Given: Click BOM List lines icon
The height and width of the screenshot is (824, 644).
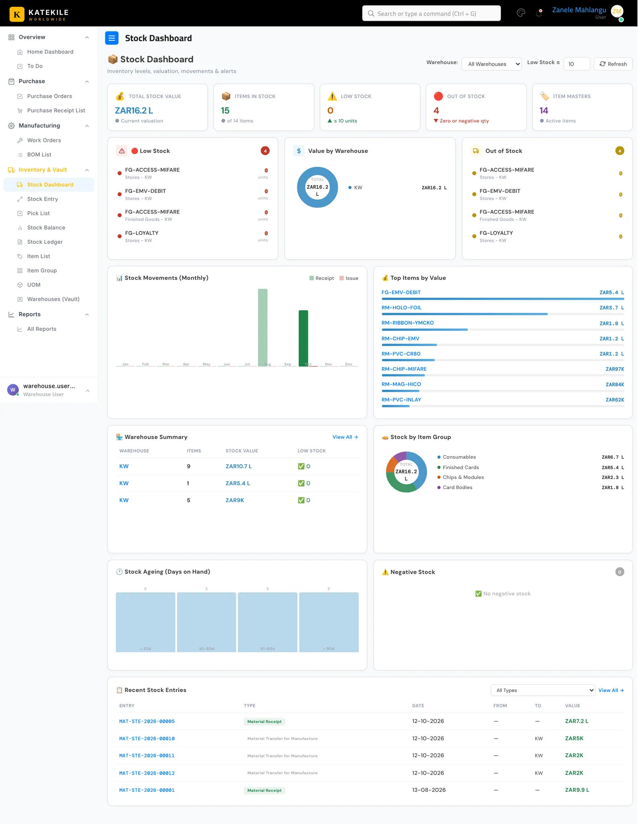Looking at the screenshot, I should pos(20,154).
